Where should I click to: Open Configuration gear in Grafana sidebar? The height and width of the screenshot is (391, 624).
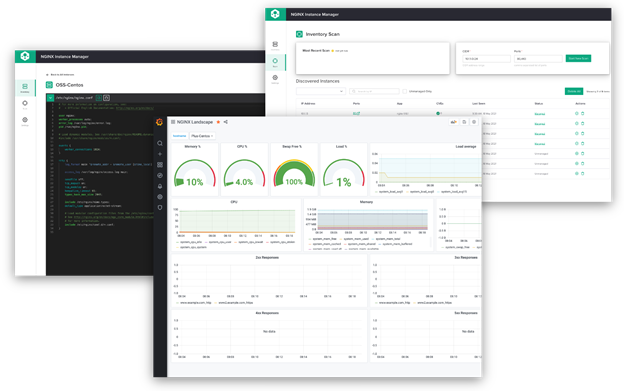(x=160, y=197)
